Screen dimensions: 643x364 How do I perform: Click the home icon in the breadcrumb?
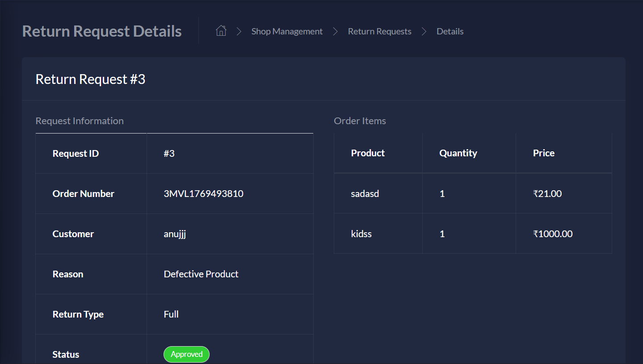tap(221, 31)
